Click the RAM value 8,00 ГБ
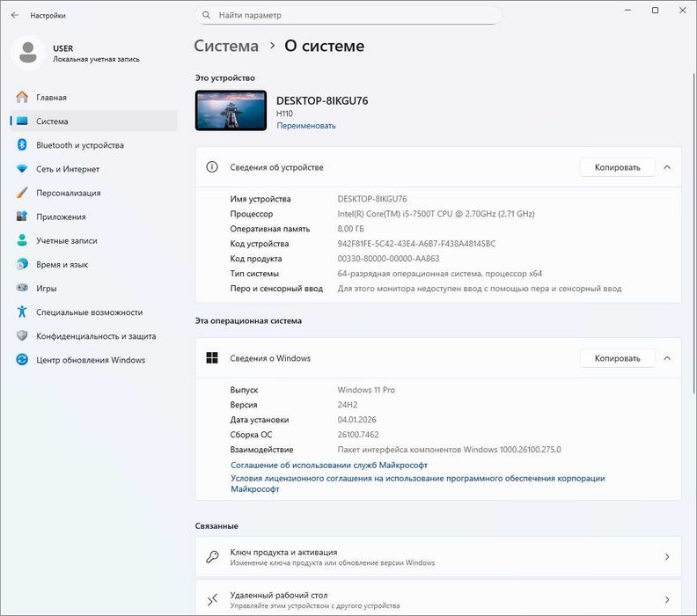 click(x=351, y=229)
